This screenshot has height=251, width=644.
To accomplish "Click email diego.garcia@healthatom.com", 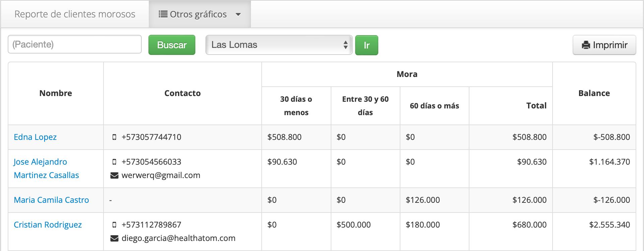I will click(x=179, y=238).
